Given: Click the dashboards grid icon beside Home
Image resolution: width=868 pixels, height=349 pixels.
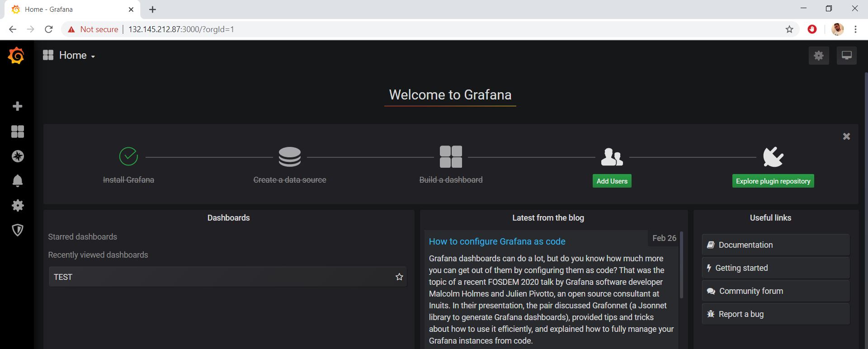Looking at the screenshot, I should (x=48, y=55).
